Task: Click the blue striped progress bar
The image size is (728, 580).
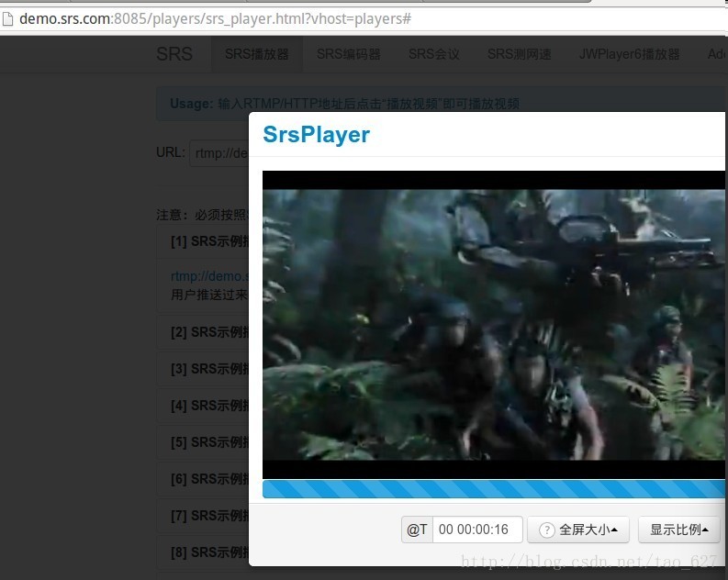Action: tap(494, 489)
